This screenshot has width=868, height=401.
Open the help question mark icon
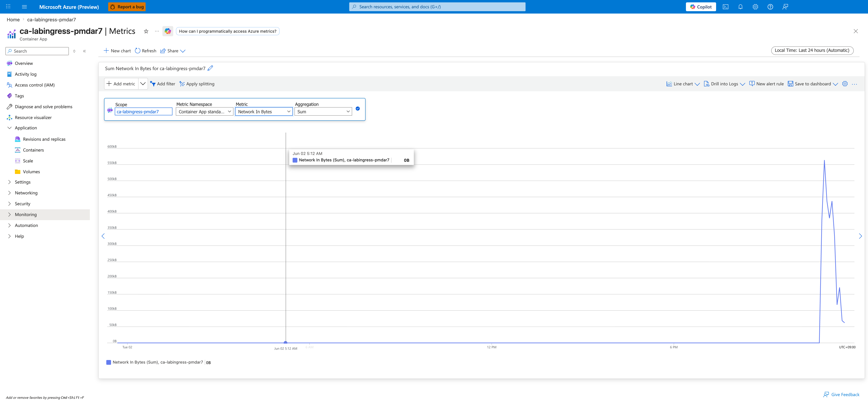770,7
